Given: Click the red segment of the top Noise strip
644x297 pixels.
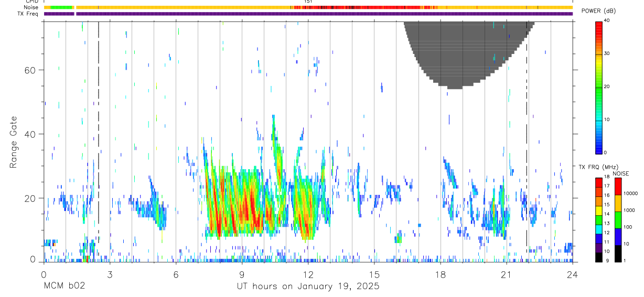Looking at the screenshot, I should pos(362,7).
